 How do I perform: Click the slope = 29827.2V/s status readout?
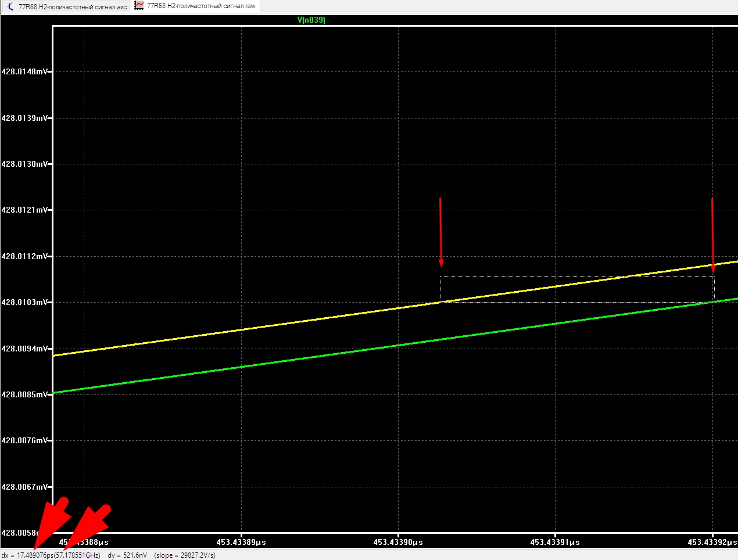185,555
